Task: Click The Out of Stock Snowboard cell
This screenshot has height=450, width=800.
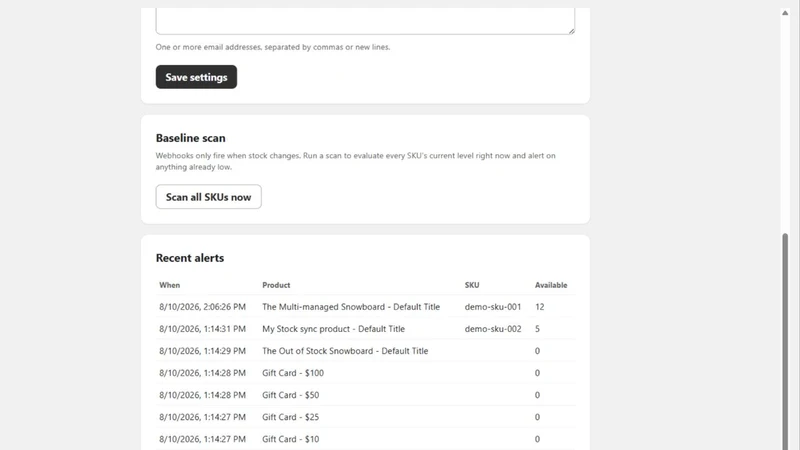Action: [x=345, y=351]
